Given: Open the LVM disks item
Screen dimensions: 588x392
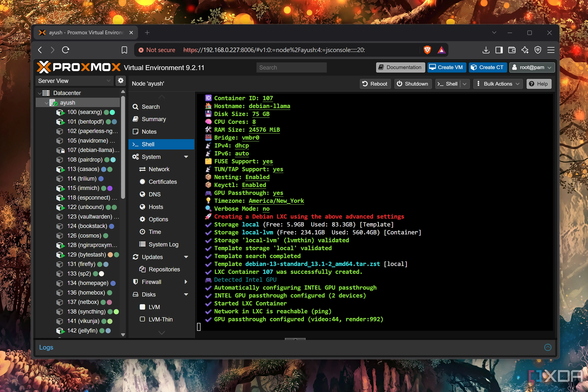Looking at the screenshot, I should click(161, 307).
